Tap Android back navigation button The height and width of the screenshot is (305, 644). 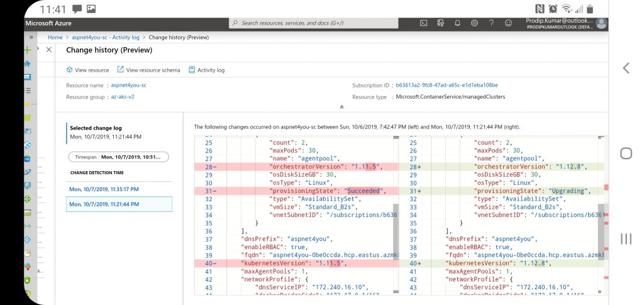pyautogui.click(x=626, y=68)
